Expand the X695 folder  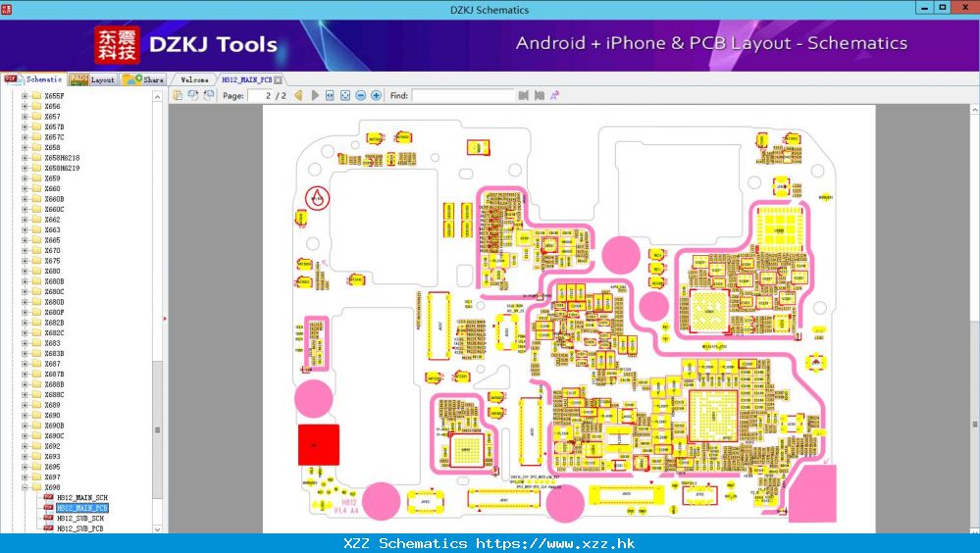(x=25, y=467)
